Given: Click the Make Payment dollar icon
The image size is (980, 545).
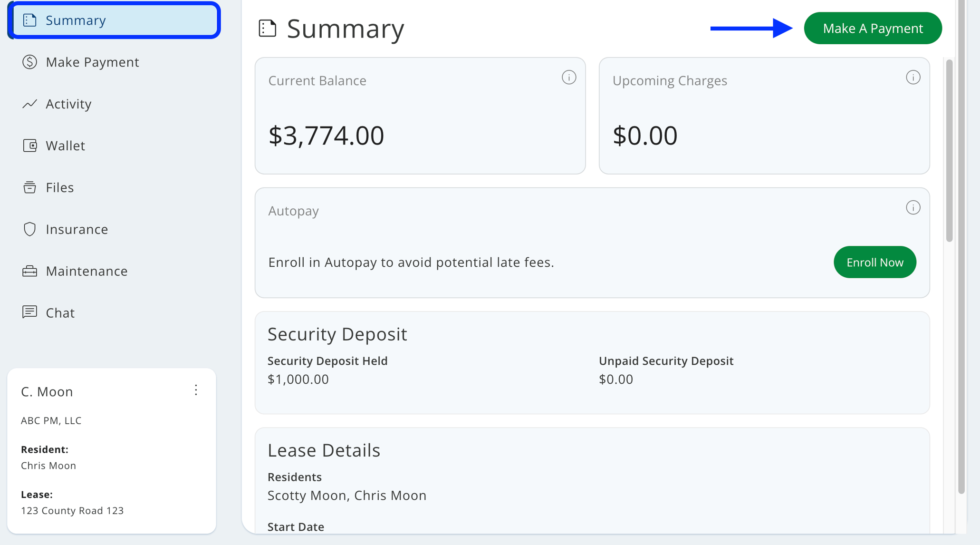Looking at the screenshot, I should (x=29, y=62).
